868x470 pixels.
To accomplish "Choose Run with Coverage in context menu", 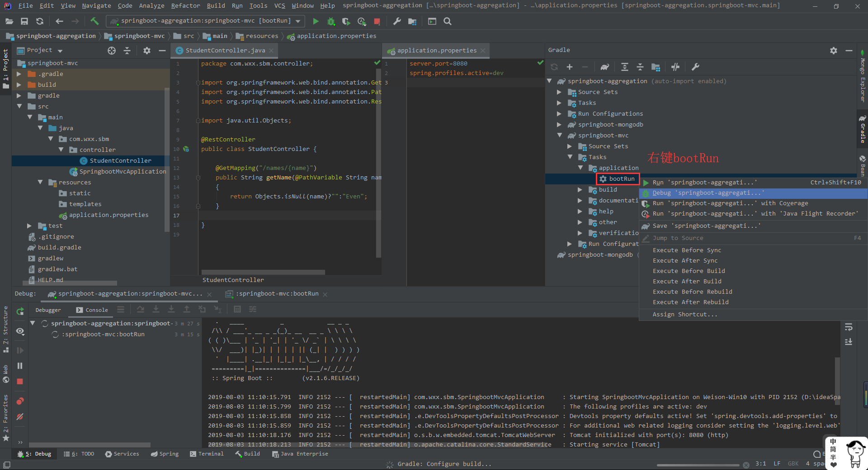I will coord(753,203).
